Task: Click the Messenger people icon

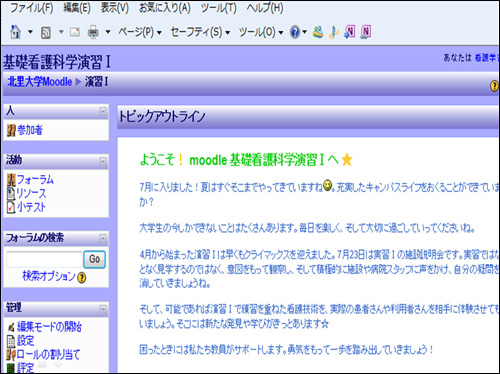Action: coord(318,32)
